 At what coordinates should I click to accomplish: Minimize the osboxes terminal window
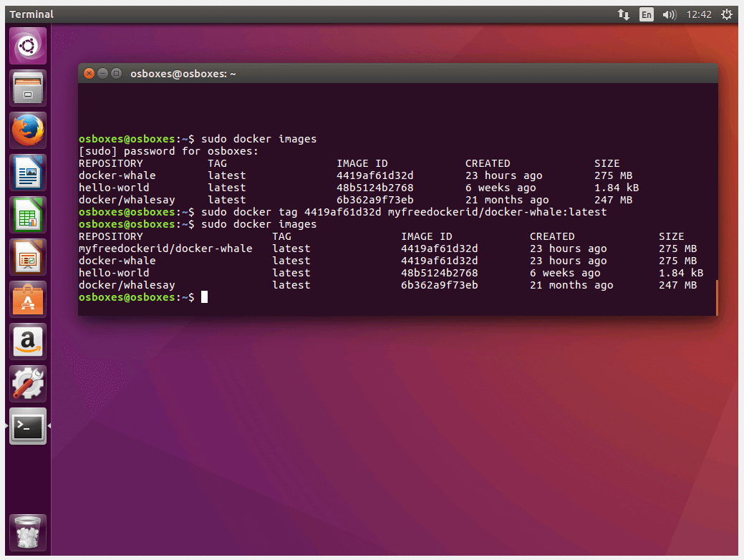click(102, 74)
